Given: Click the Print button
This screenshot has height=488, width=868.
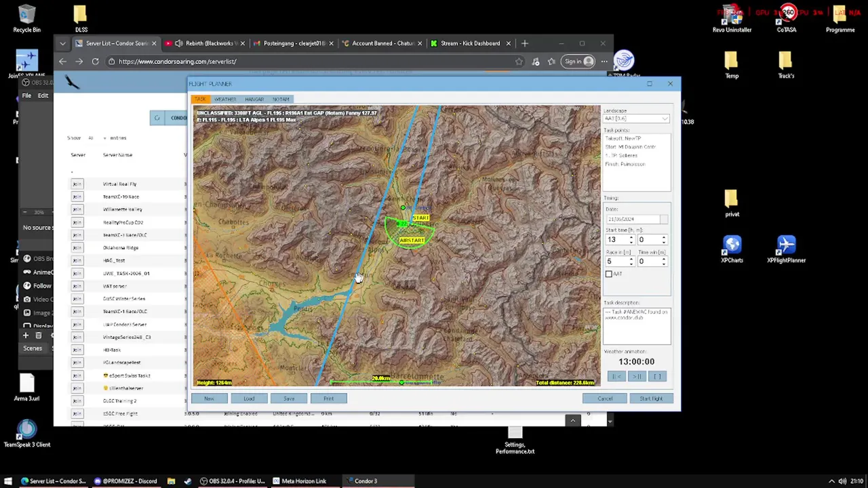Looking at the screenshot, I should (329, 399).
